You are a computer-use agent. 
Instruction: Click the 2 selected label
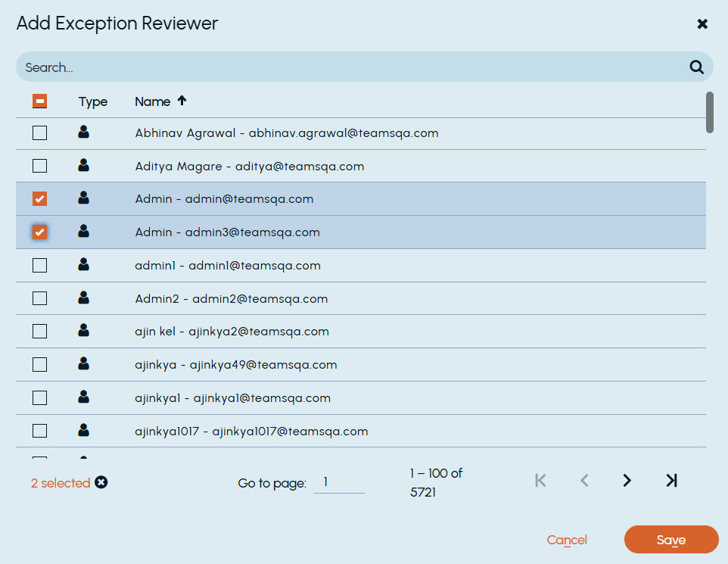point(61,483)
